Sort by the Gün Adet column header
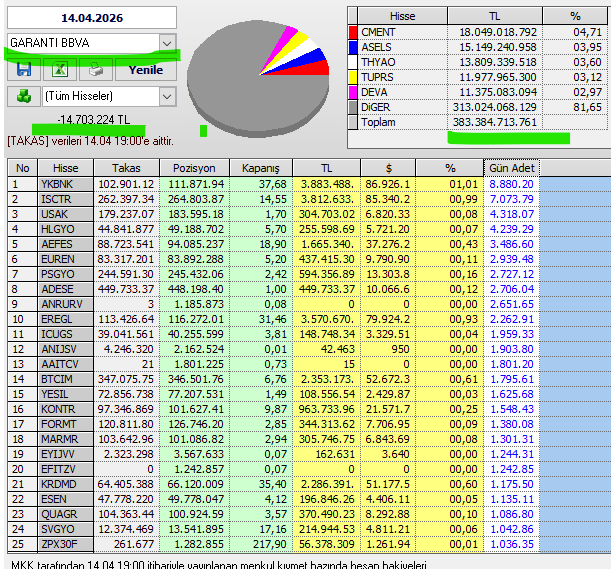 512,168
